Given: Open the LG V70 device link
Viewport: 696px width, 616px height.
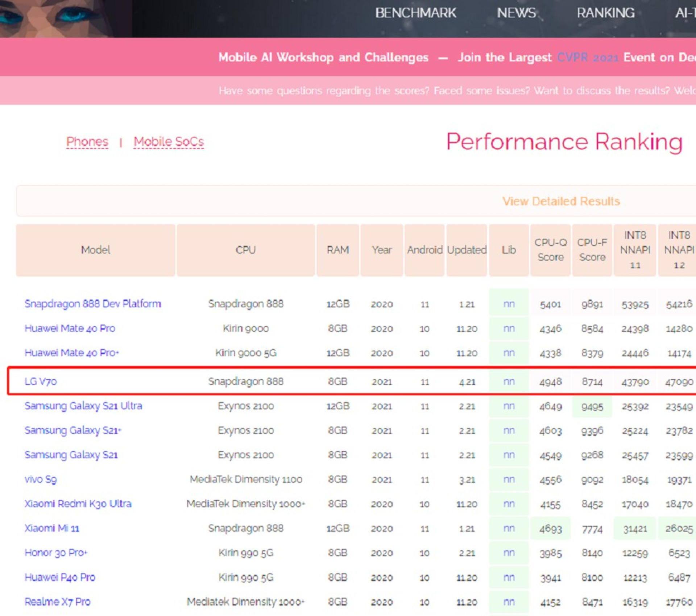Looking at the screenshot, I should tap(41, 381).
